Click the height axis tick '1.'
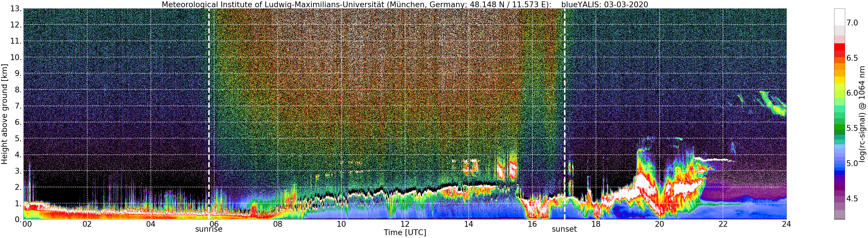Image resolution: width=868 pixels, height=238 pixels. [x=18, y=203]
